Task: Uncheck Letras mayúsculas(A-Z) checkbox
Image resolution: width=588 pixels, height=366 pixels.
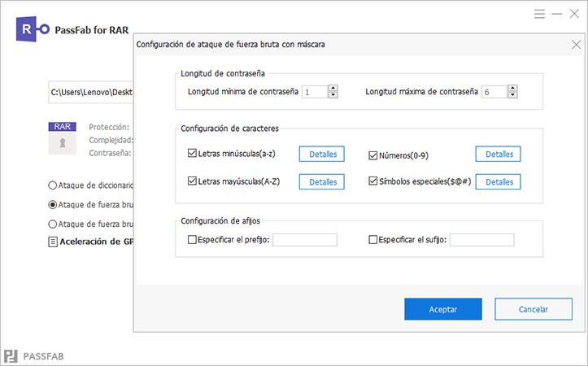Action: (192, 181)
